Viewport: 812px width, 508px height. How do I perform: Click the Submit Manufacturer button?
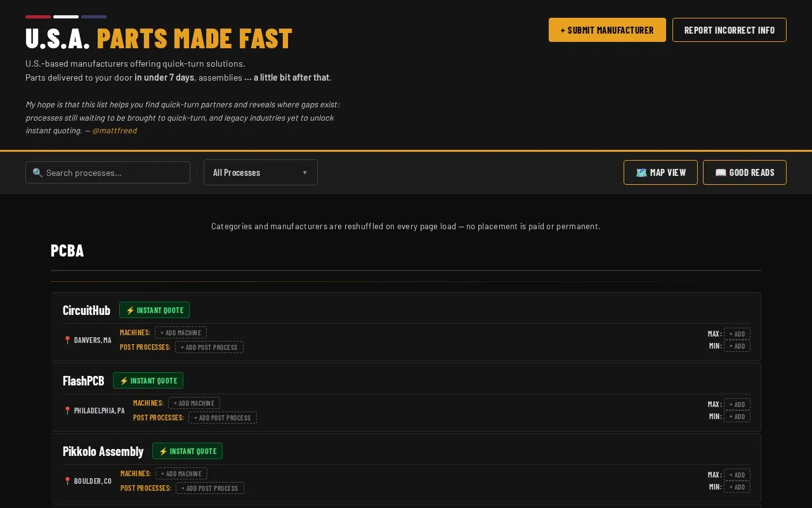pyautogui.click(x=607, y=30)
